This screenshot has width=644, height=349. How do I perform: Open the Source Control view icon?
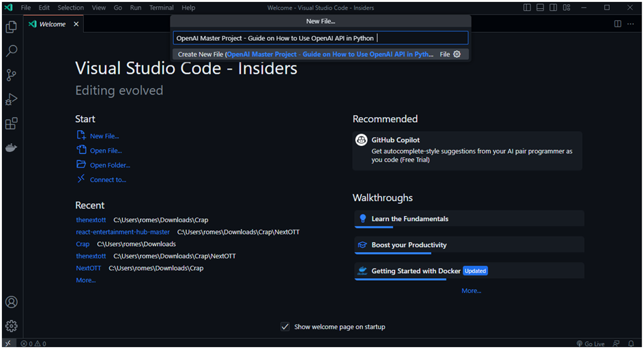(x=12, y=75)
